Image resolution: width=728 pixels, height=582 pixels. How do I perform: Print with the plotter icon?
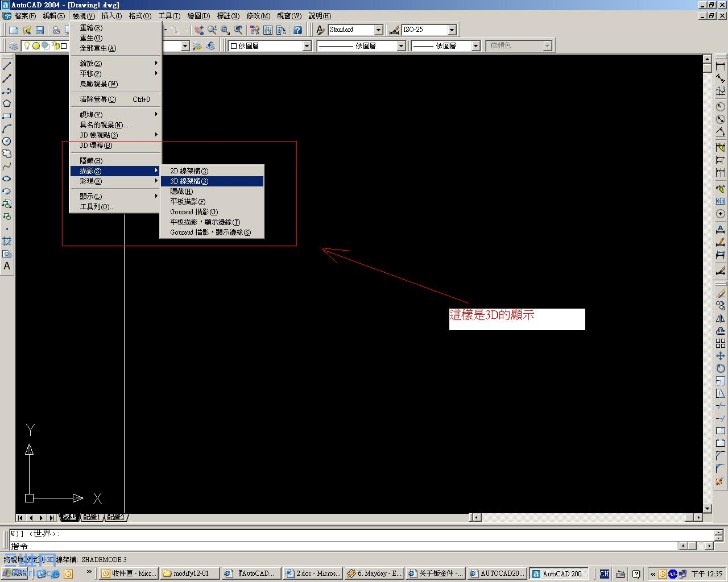pos(56,30)
